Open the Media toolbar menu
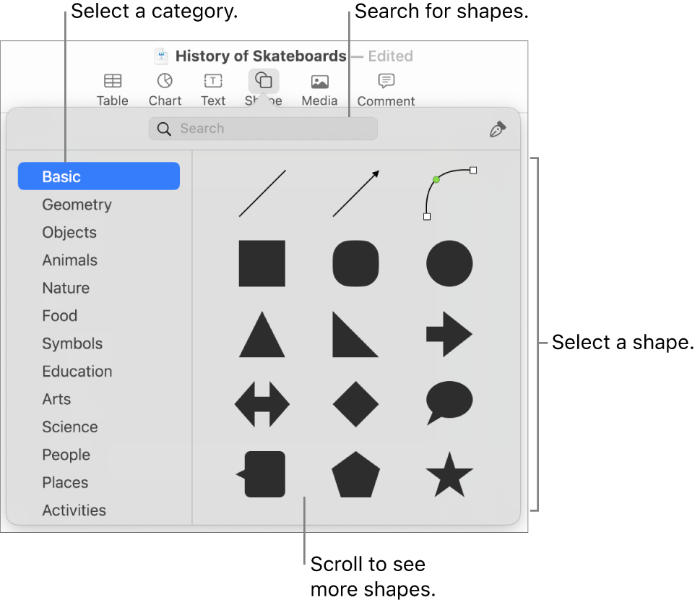This screenshot has height=608, width=700. tap(319, 90)
